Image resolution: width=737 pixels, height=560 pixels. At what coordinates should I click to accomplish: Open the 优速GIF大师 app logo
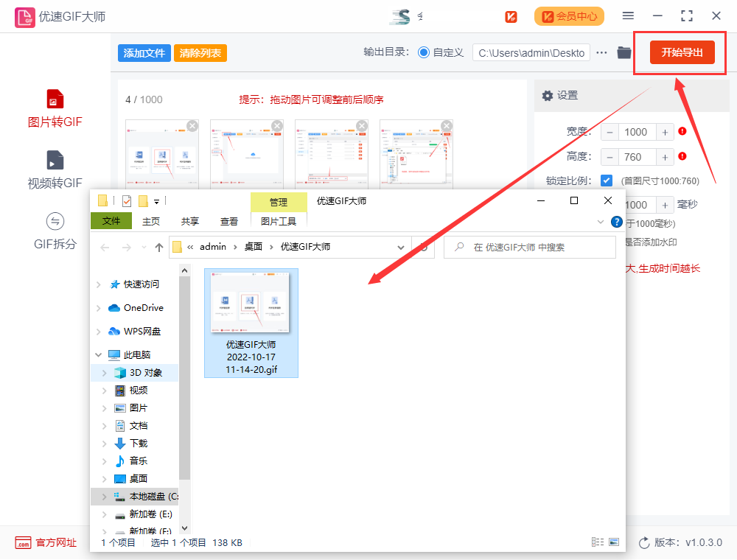click(x=24, y=18)
